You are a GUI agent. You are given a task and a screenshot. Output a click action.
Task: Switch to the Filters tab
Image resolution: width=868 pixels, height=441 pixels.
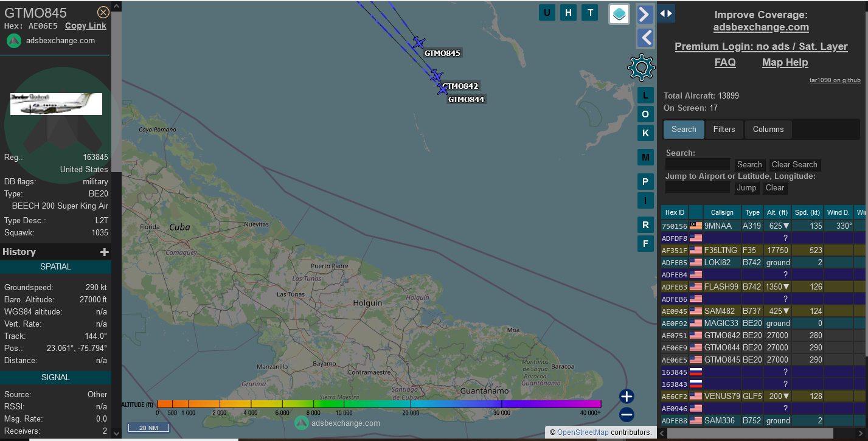point(724,129)
